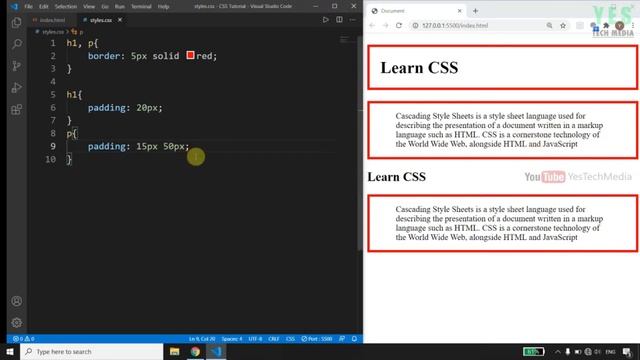The image size is (640, 360).
Task: Click the unbordered 'Learn CSS' heading
Action: tap(396, 177)
